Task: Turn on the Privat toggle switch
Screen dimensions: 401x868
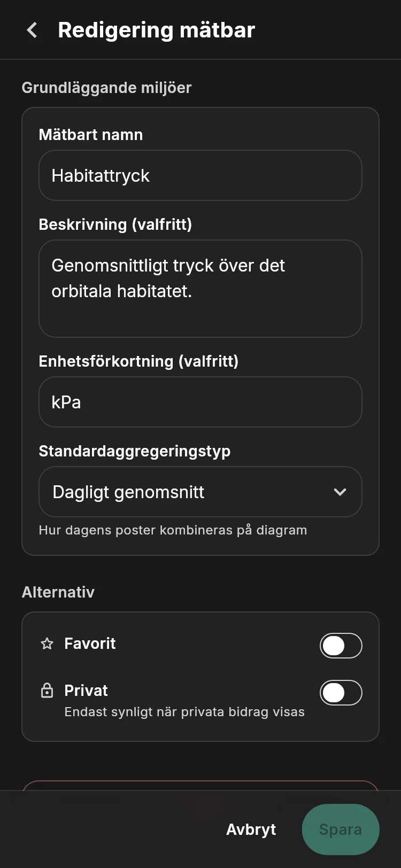Action: tap(341, 693)
